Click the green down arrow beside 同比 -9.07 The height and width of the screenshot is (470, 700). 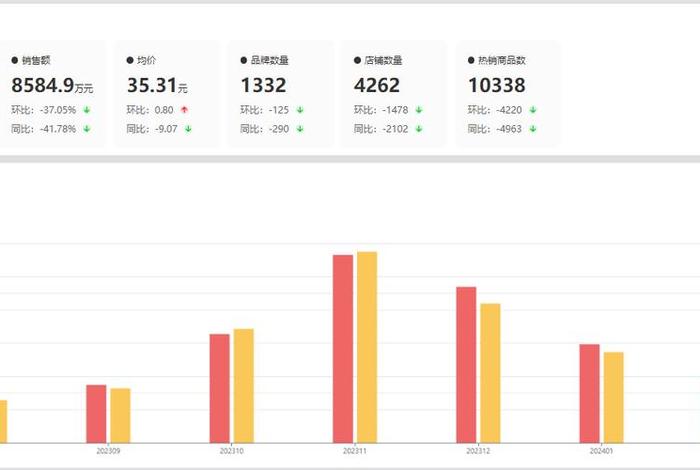(x=188, y=129)
